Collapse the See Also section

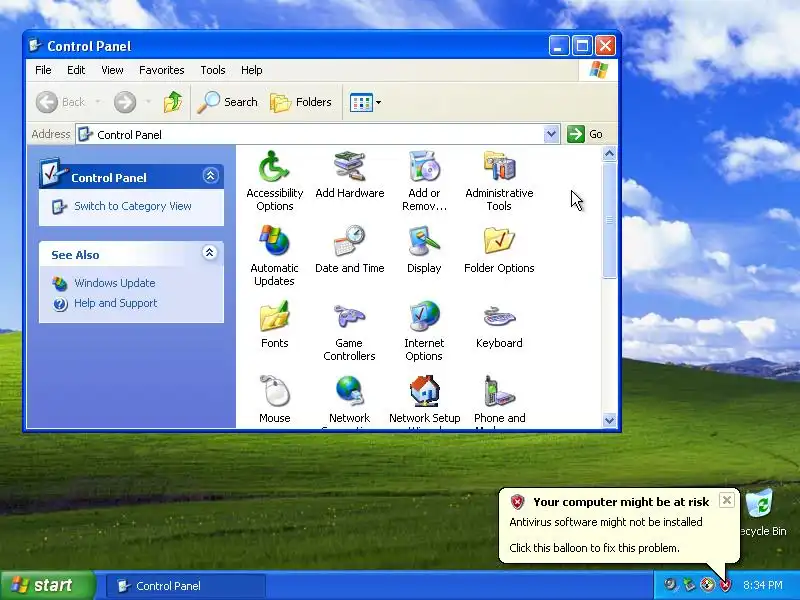click(x=210, y=253)
